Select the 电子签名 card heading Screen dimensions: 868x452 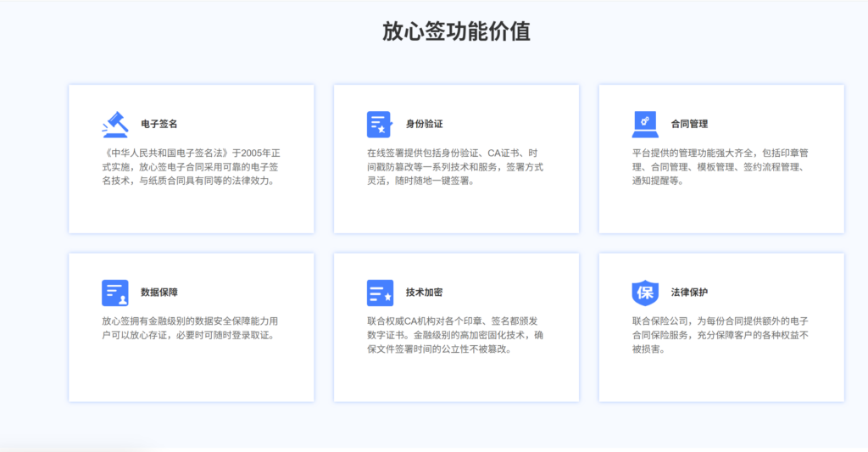coord(159,124)
